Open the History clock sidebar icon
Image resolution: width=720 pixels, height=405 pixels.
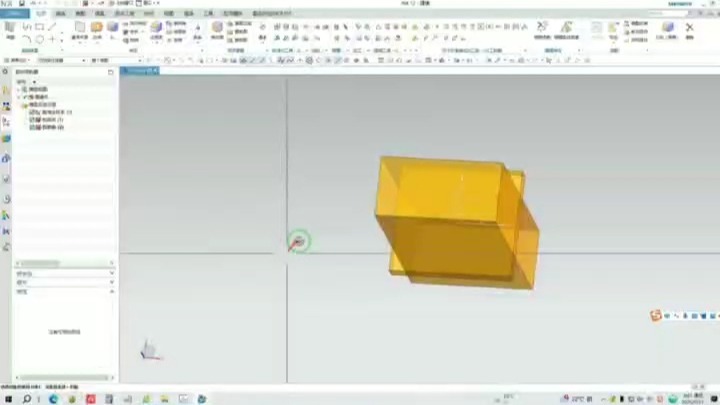6,199
